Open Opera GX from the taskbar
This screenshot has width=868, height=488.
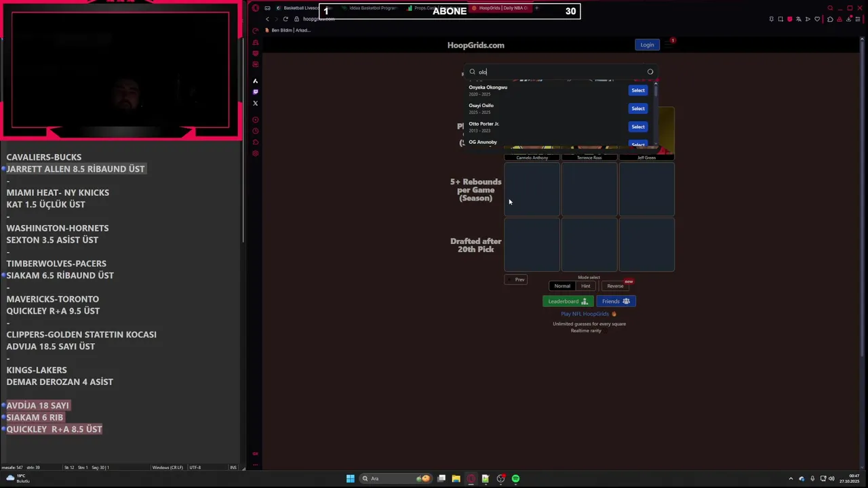point(471,479)
